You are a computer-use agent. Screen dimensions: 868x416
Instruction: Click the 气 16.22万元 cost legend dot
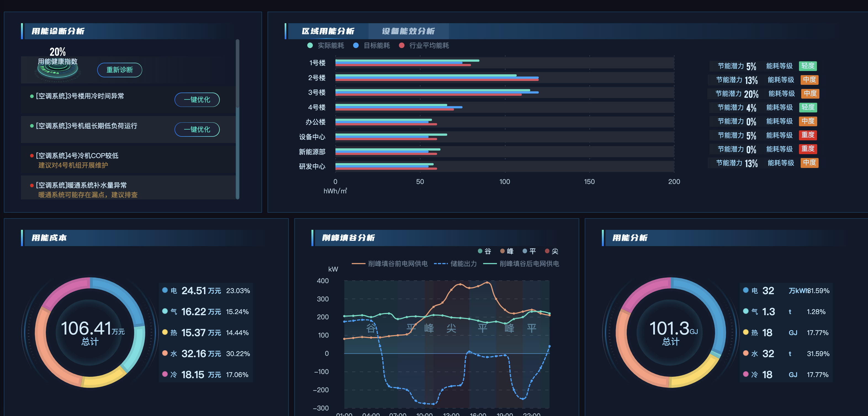pyautogui.click(x=165, y=311)
